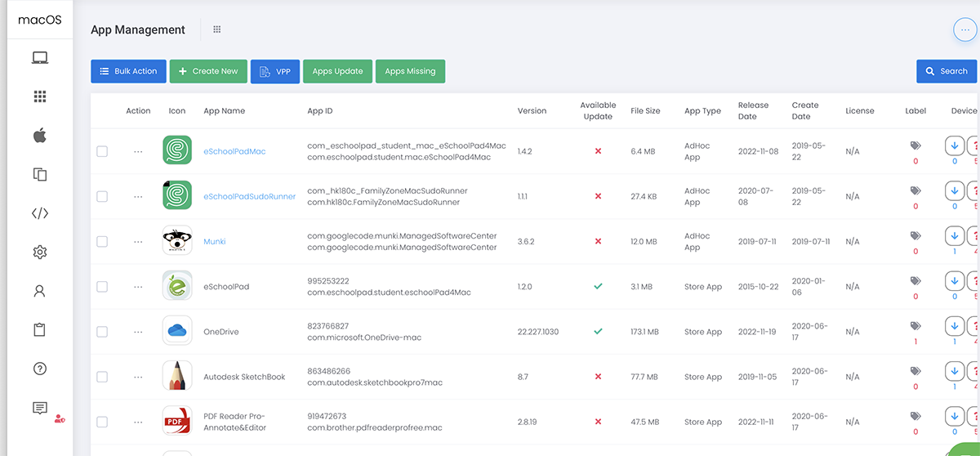Click the Munki app icon

(x=177, y=241)
